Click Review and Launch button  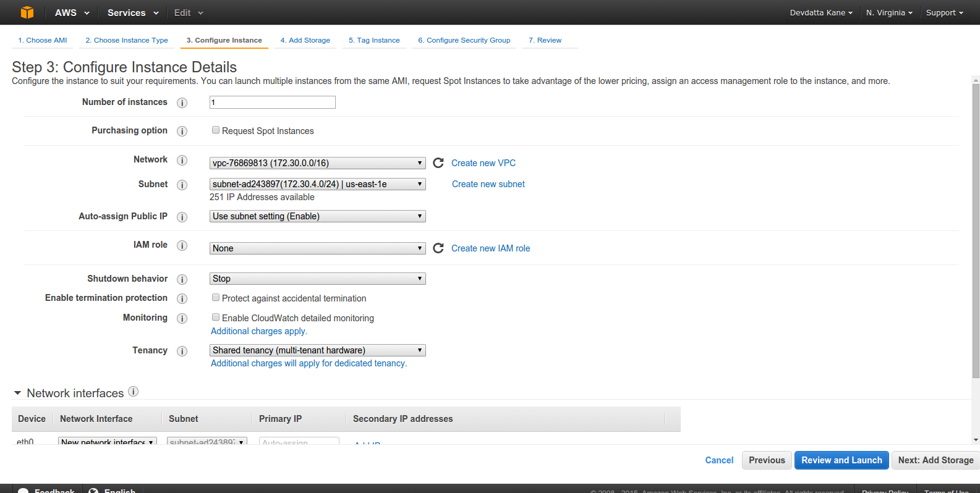pyautogui.click(x=842, y=460)
